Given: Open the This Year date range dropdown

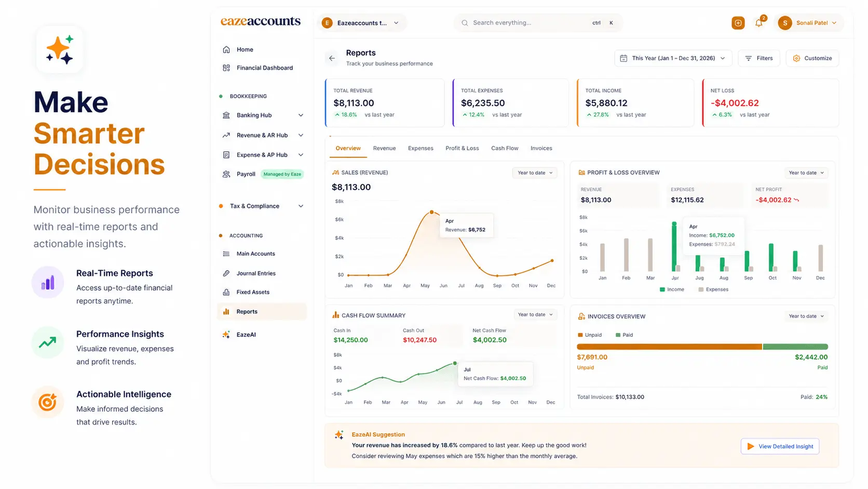Looking at the screenshot, I should point(673,58).
